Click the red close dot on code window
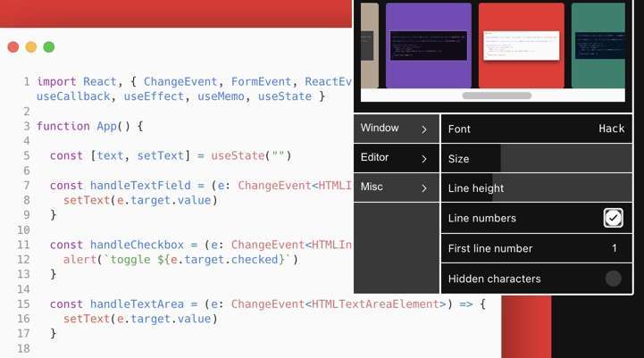This screenshot has height=358, width=644. 13,46
